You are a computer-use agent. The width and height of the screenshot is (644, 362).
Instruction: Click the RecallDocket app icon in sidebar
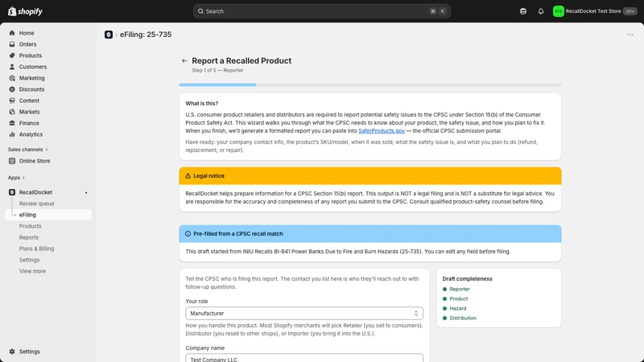(12, 192)
